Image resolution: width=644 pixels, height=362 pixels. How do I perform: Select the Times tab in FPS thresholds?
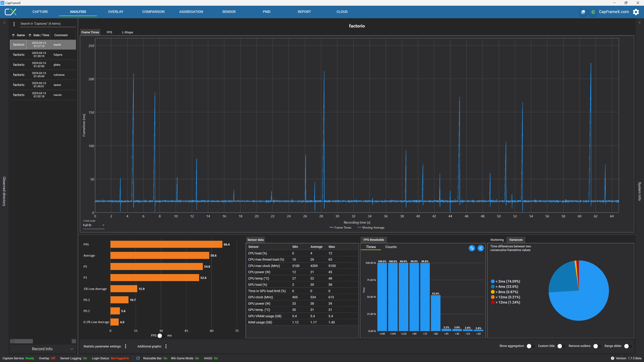(x=371, y=247)
